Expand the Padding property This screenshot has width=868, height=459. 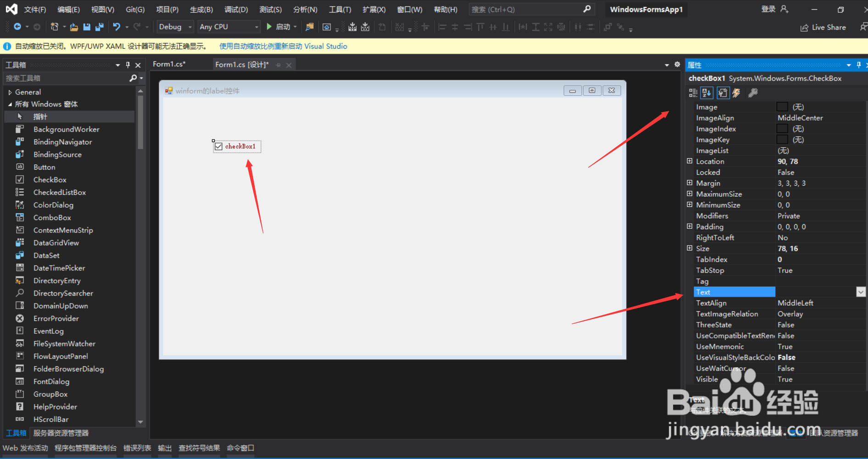tap(689, 226)
